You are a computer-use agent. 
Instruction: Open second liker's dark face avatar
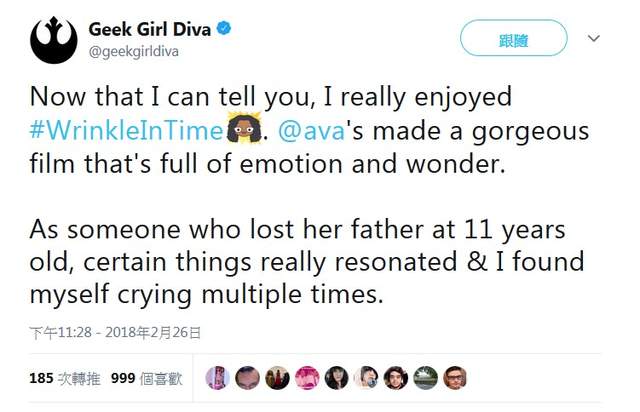[x=248, y=377]
